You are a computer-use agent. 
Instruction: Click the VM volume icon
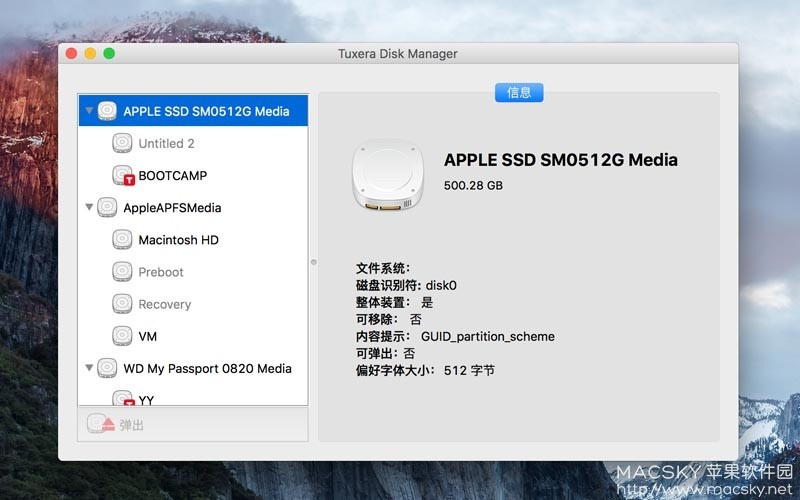[122, 336]
